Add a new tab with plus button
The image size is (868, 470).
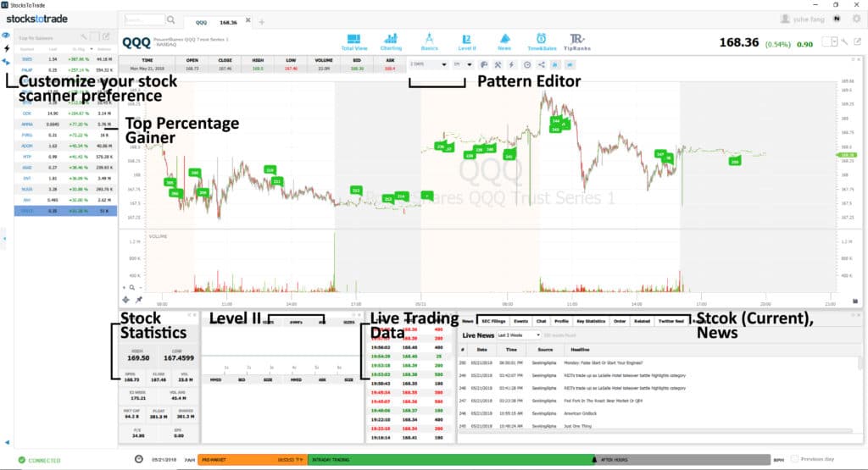point(261,22)
